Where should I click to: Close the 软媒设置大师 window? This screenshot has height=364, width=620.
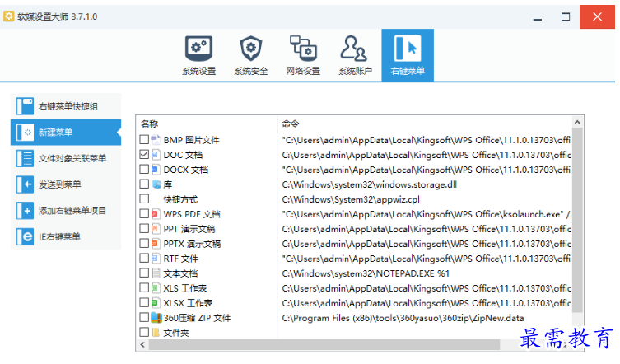point(597,17)
